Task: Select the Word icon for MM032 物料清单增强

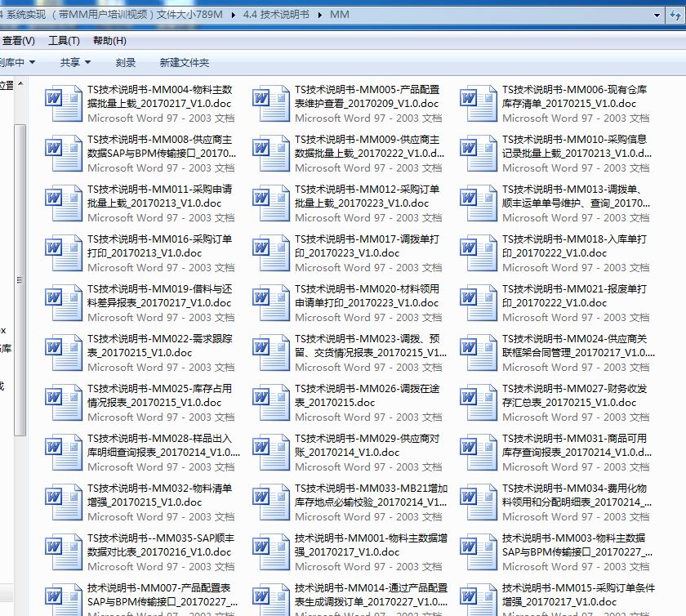Action: pos(64,502)
